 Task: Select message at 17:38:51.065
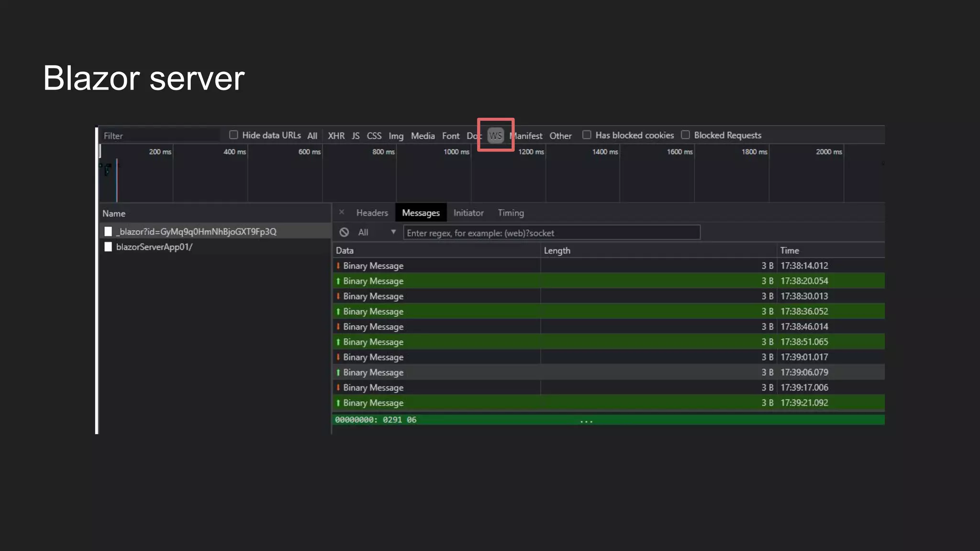coord(609,342)
